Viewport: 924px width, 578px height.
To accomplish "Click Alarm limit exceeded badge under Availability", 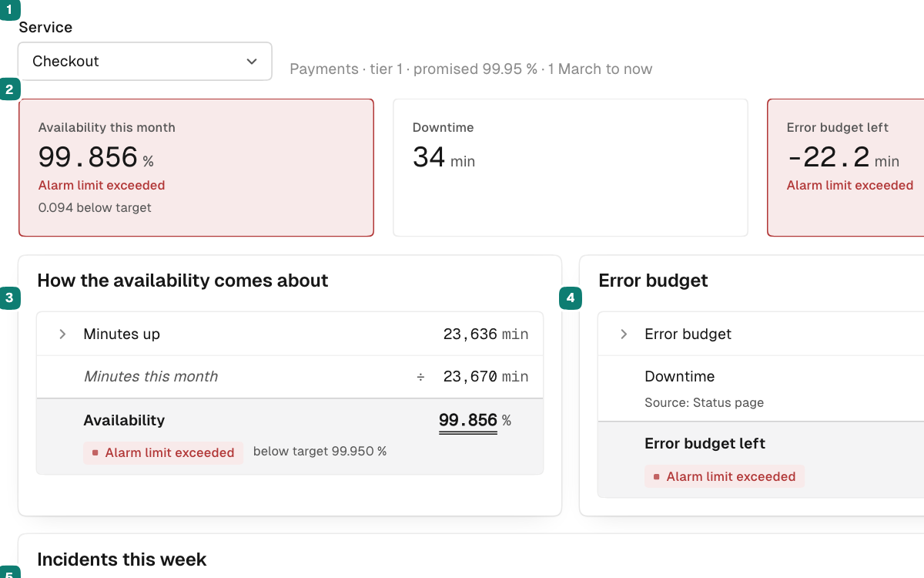I will pos(163,453).
